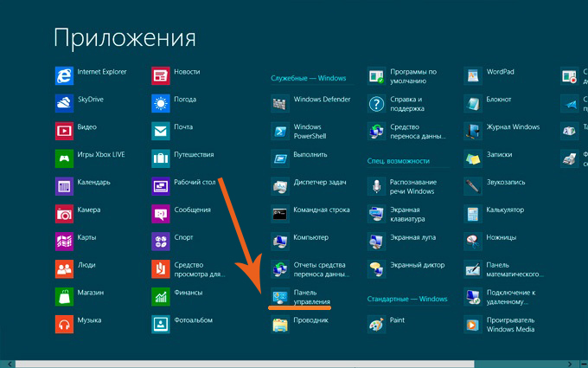Select the Спец. возможности group header
This screenshot has width=588, height=368.
399,161
